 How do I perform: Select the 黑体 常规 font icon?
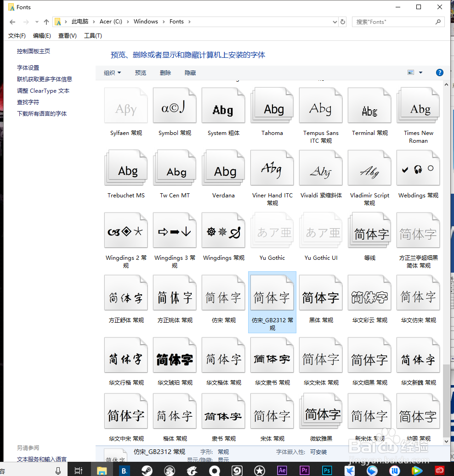[x=321, y=293]
